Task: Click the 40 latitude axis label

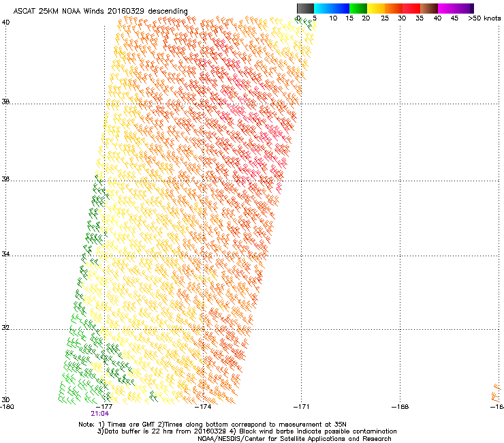Action: [x=5, y=22]
